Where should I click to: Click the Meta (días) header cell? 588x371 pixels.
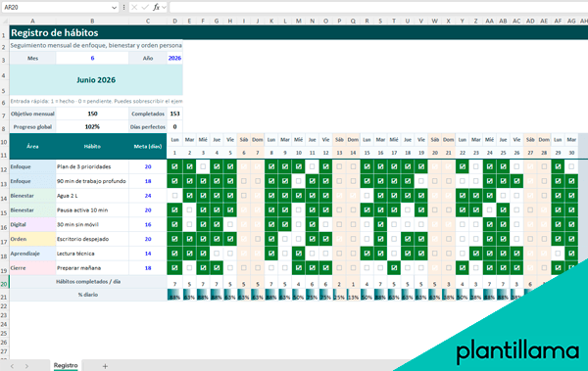pyautogui.click(x=148, y=147)
